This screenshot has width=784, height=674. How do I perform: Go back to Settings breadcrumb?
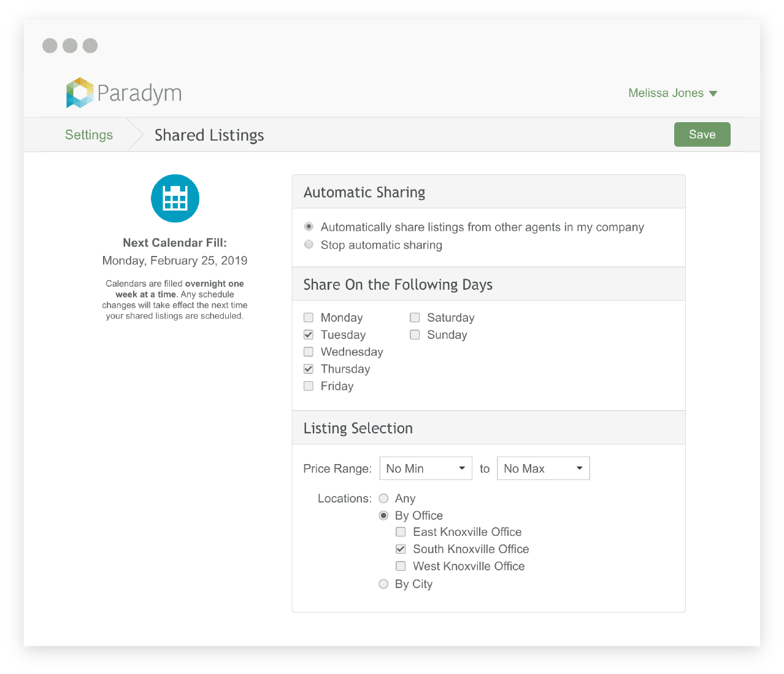click(89, 135)
